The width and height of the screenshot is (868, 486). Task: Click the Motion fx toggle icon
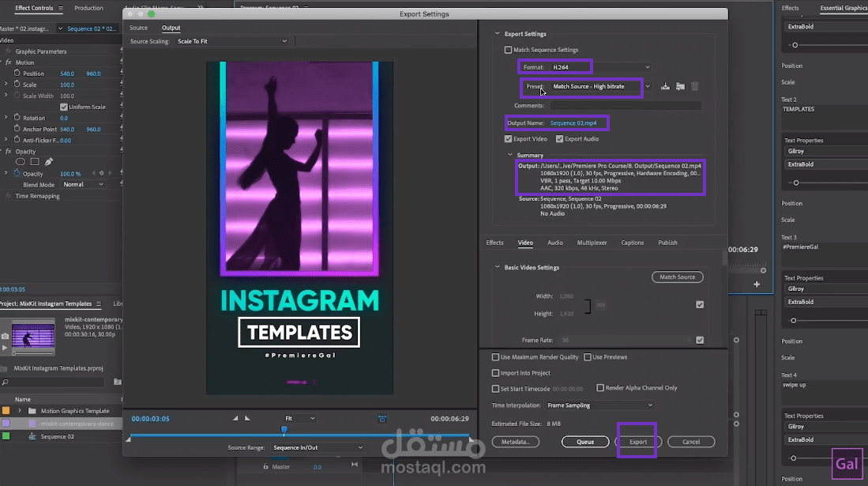(9, 62)
